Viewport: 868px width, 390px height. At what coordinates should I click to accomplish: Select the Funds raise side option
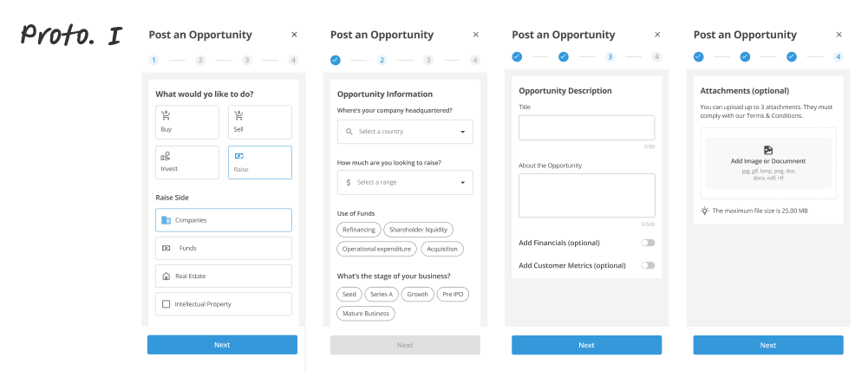224,249
